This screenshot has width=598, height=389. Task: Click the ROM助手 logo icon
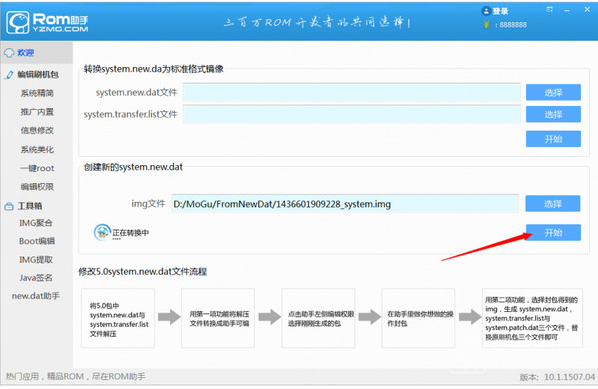tap(18, 23)
